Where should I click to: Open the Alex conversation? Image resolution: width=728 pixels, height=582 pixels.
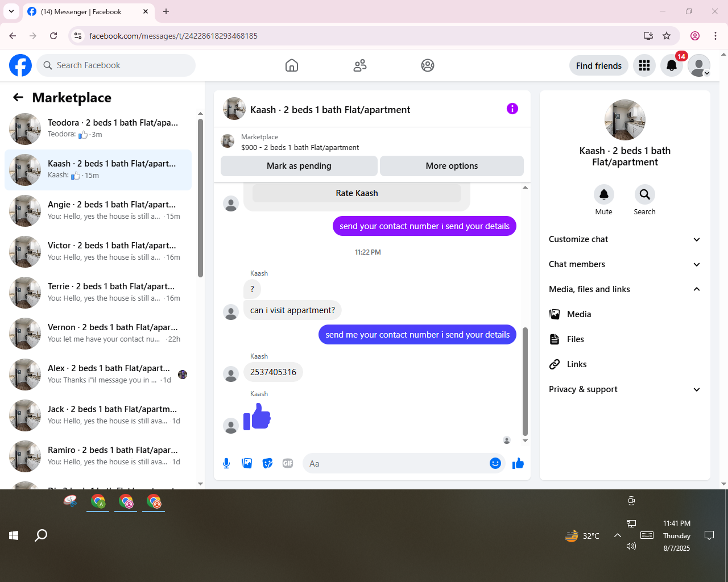point(98,375)
